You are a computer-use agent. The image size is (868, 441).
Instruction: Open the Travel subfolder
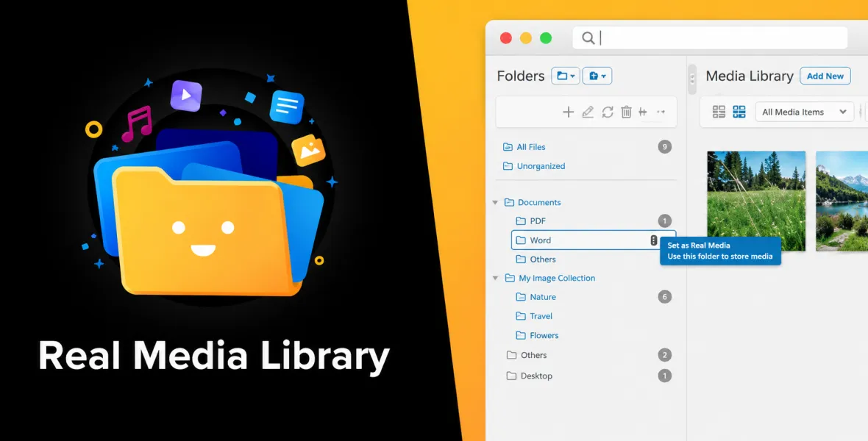pos(541,316)
